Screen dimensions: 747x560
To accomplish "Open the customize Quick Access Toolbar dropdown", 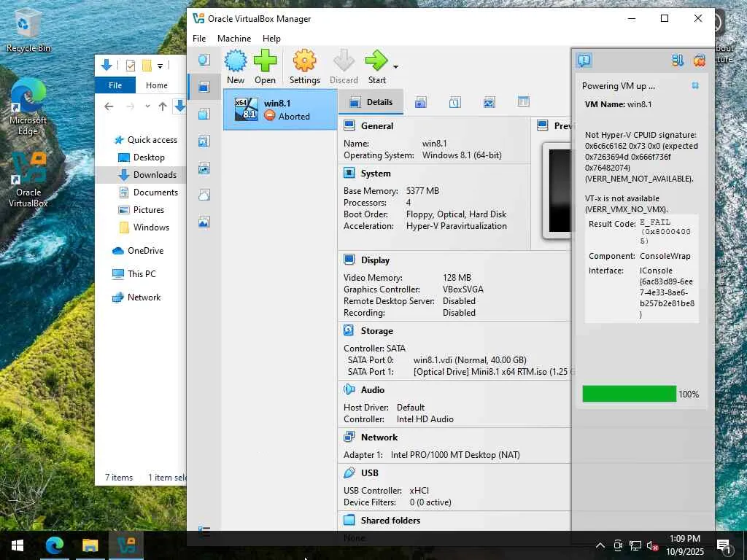I will coord(160,66).
